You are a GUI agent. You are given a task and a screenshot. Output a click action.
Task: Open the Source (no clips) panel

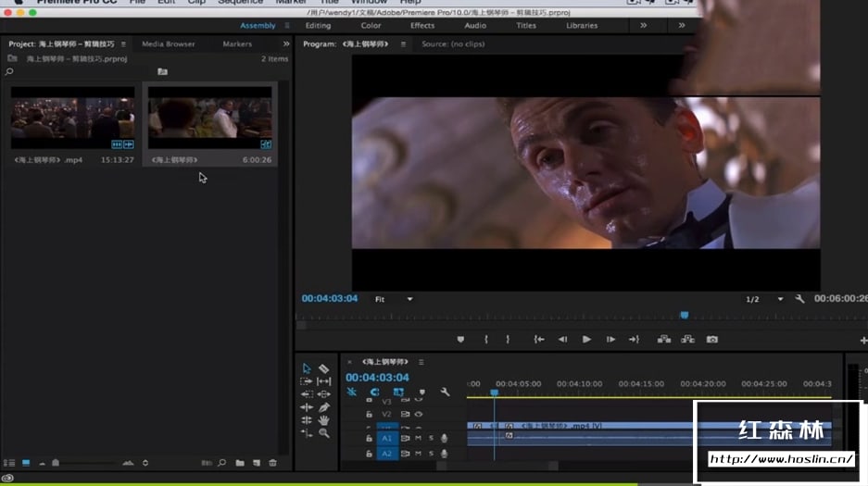(453, 44)
